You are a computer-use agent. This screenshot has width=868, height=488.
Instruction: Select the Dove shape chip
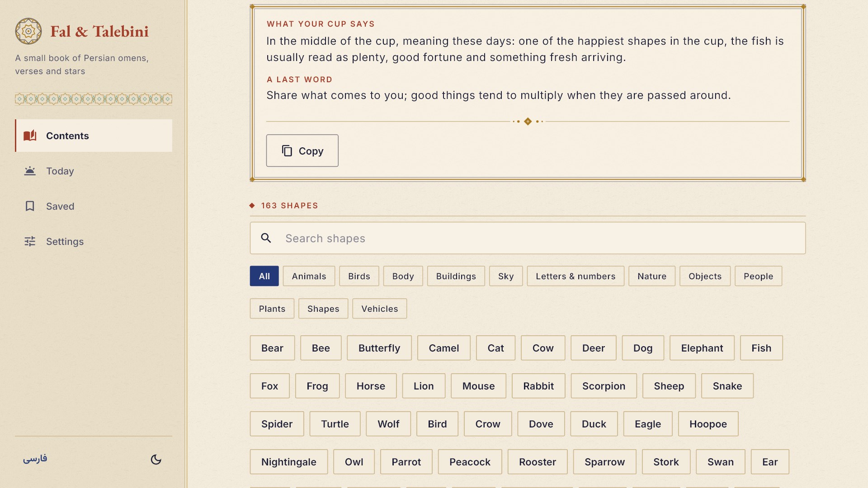541,424
